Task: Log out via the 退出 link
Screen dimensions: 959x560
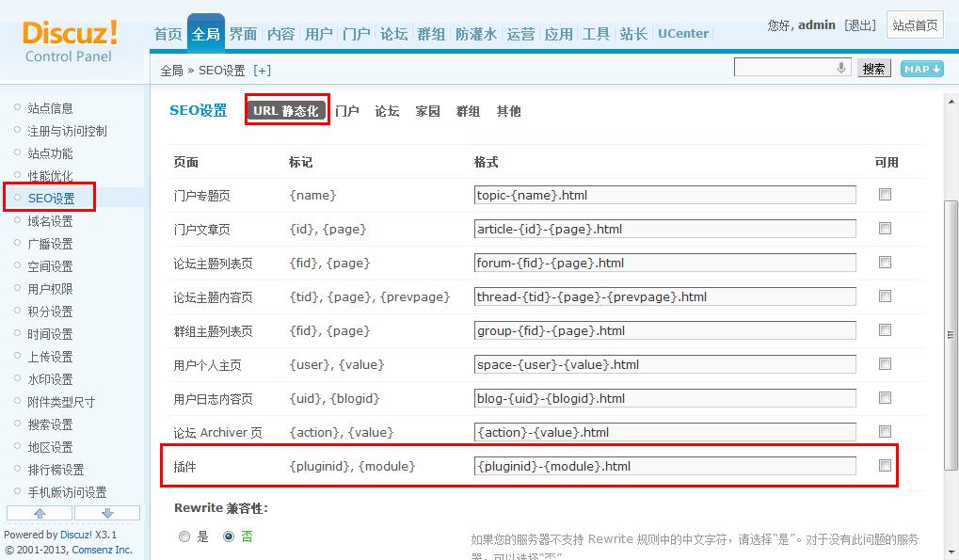Action: point(861,24)
